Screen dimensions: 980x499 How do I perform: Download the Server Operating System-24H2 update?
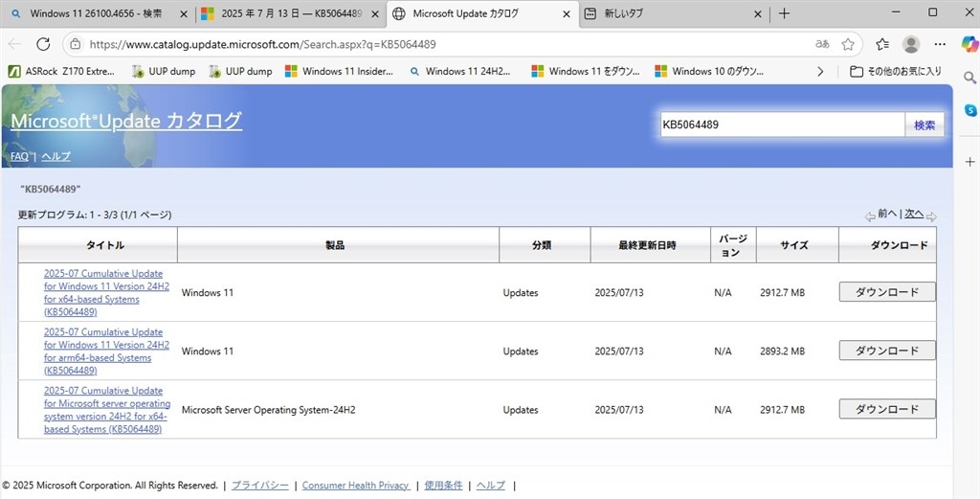pos(887,409)
